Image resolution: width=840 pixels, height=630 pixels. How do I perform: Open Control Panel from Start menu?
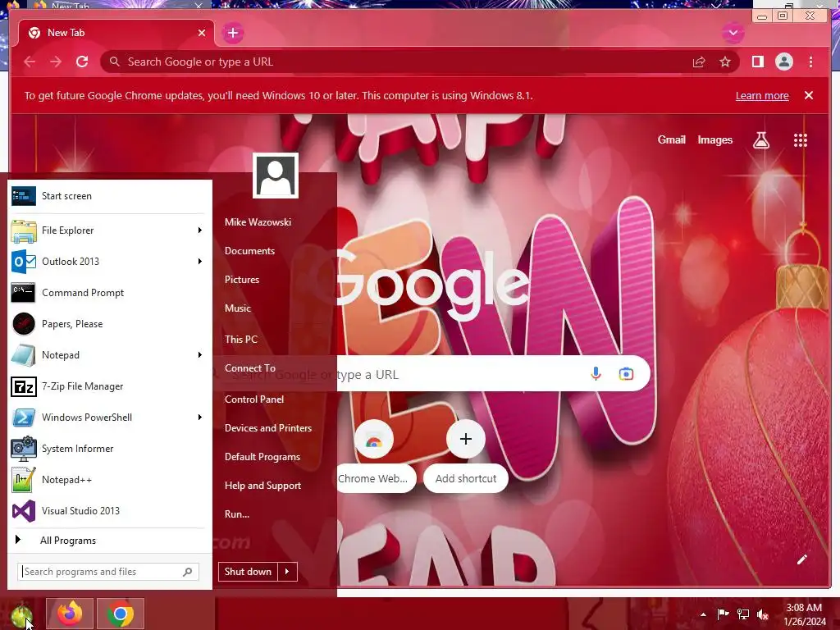tap(254, 399)
